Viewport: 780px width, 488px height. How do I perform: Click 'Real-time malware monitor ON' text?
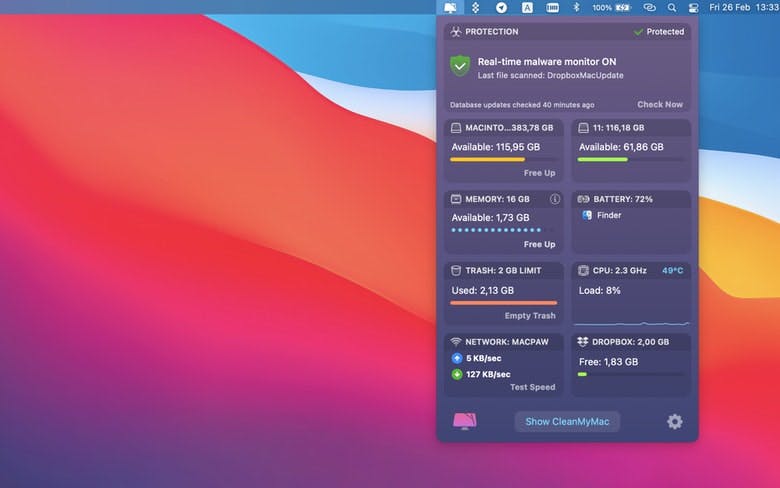pyautogui.click(x=547, y=62)
